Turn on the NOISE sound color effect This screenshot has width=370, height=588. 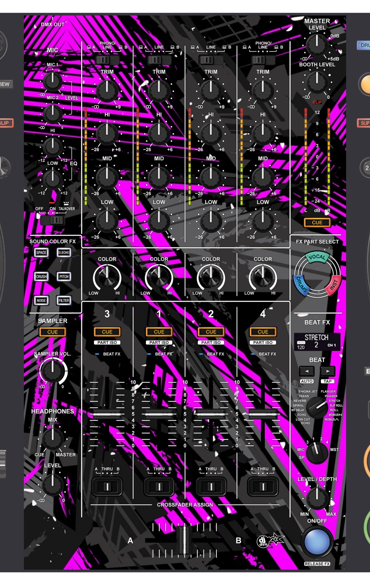click(x=41, y=301)
